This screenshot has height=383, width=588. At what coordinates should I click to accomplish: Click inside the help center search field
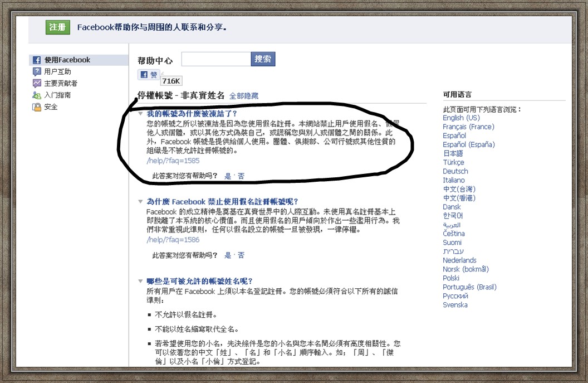[x=217, y=58]
